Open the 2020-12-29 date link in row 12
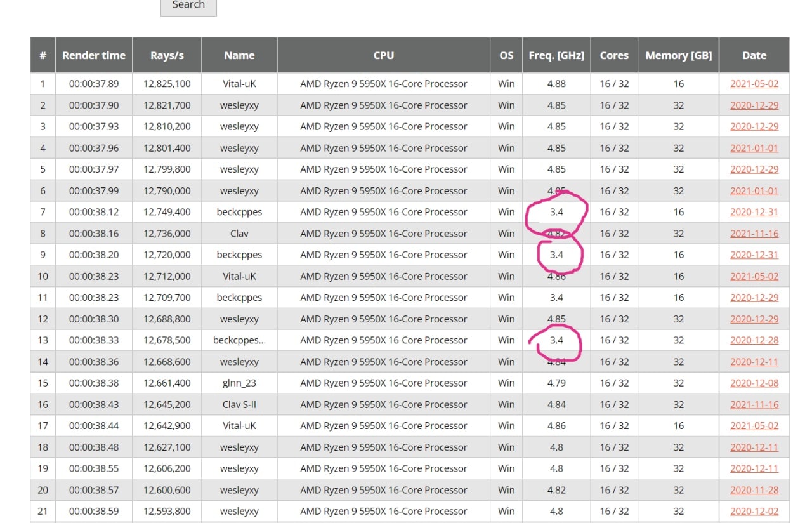The width and height of the screenshot is (812, 523). (x=754, y=319)
